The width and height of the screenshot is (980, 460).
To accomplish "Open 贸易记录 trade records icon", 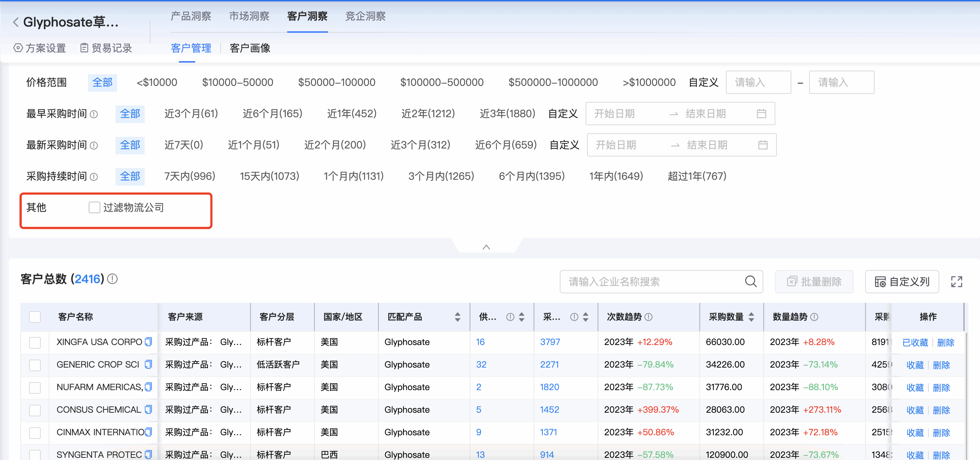I will pos(84,48).
